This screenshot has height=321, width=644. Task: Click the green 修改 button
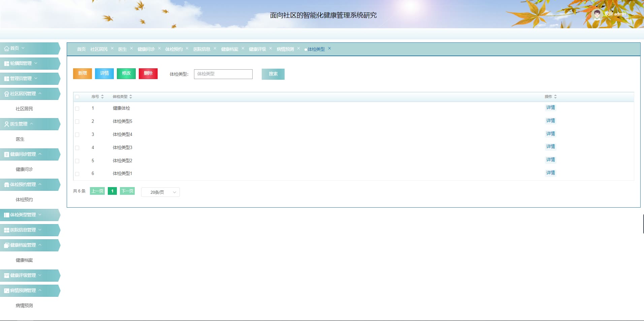coord(126,74)
